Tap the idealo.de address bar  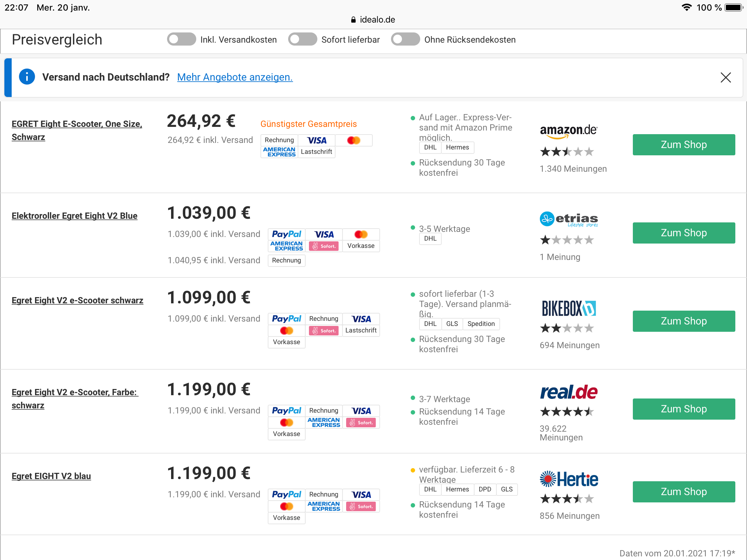tap(373, 20)
